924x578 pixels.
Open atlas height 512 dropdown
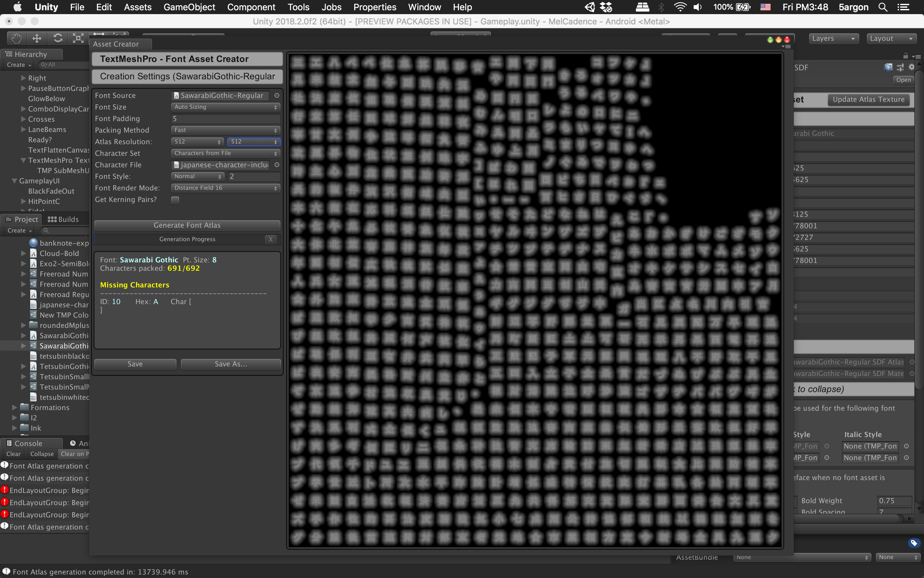[x=254, y=142]
